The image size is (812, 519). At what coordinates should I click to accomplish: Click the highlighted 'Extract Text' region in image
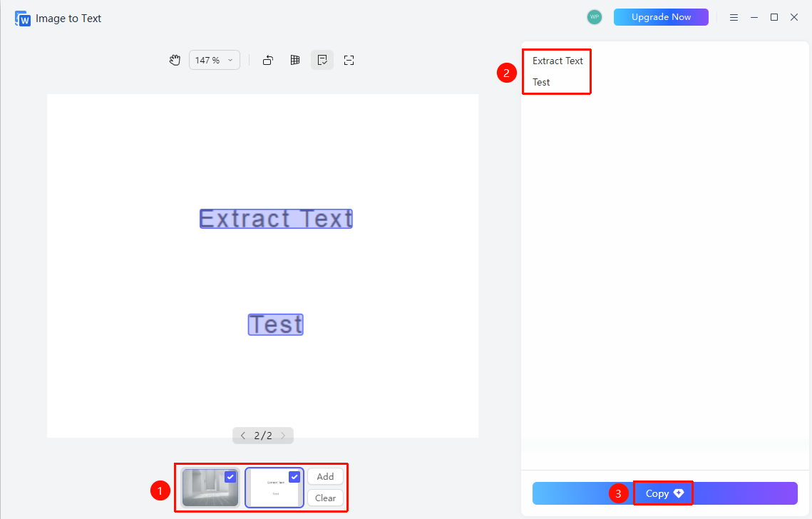click(x=276, y=219)
